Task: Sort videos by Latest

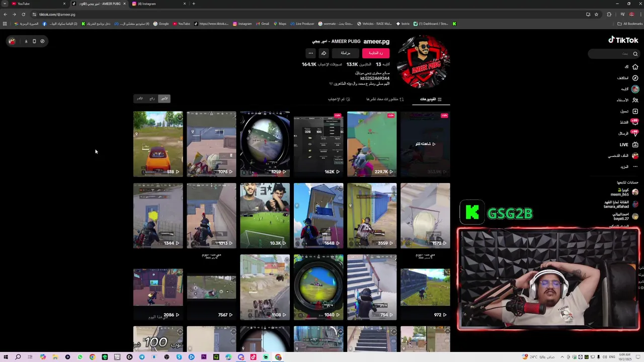Action: pos(164,99)
